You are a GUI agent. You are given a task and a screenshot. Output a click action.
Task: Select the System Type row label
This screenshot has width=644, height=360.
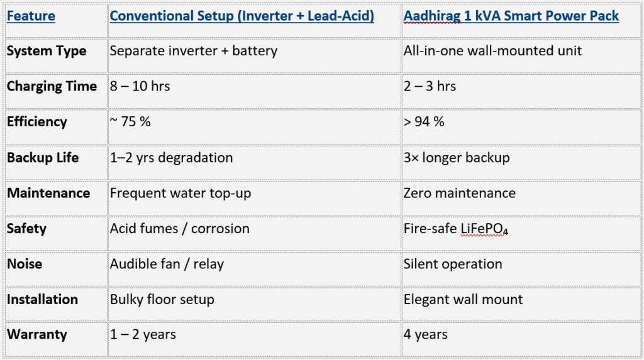click(x=47, y=51)
